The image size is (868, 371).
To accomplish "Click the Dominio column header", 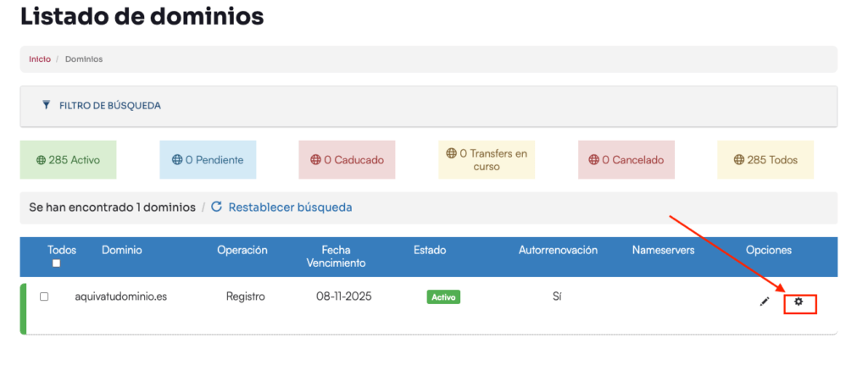I will tap(122, 250).
